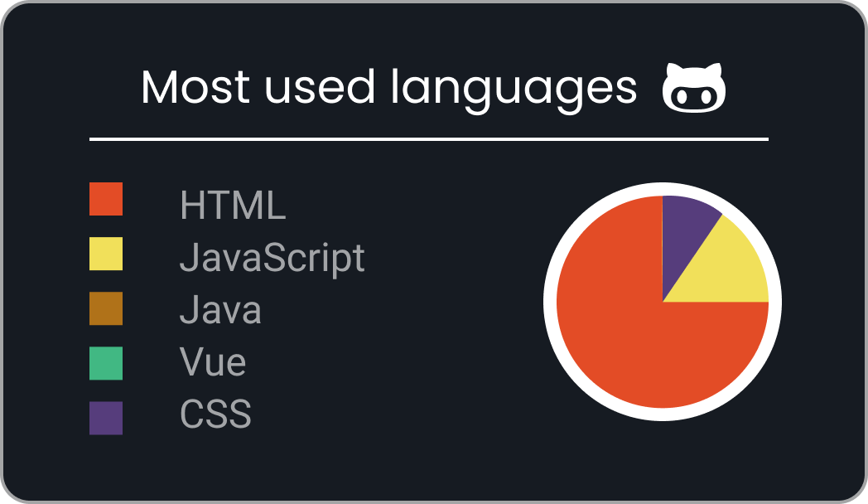Click the CSS purple color swatch
The width and height of the screenshot is (868, 504).
click(x=106, y=418)
